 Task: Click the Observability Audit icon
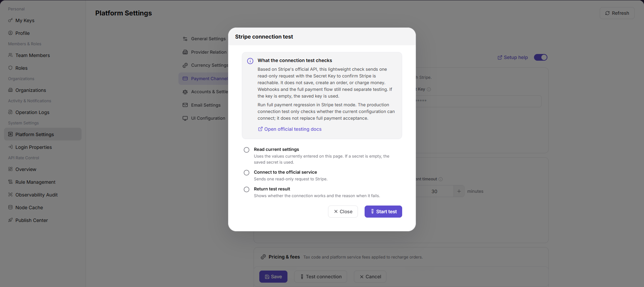coord(10,195)
